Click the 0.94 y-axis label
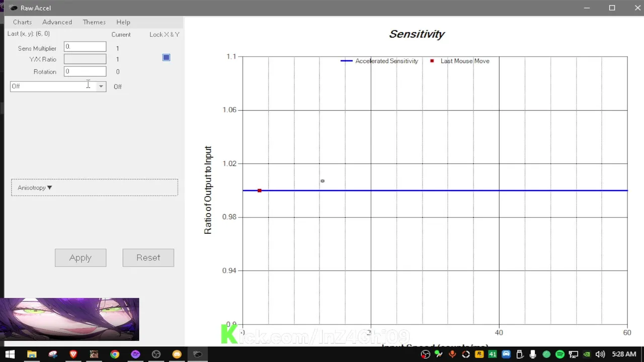The image size is (644, 362). 229,270
